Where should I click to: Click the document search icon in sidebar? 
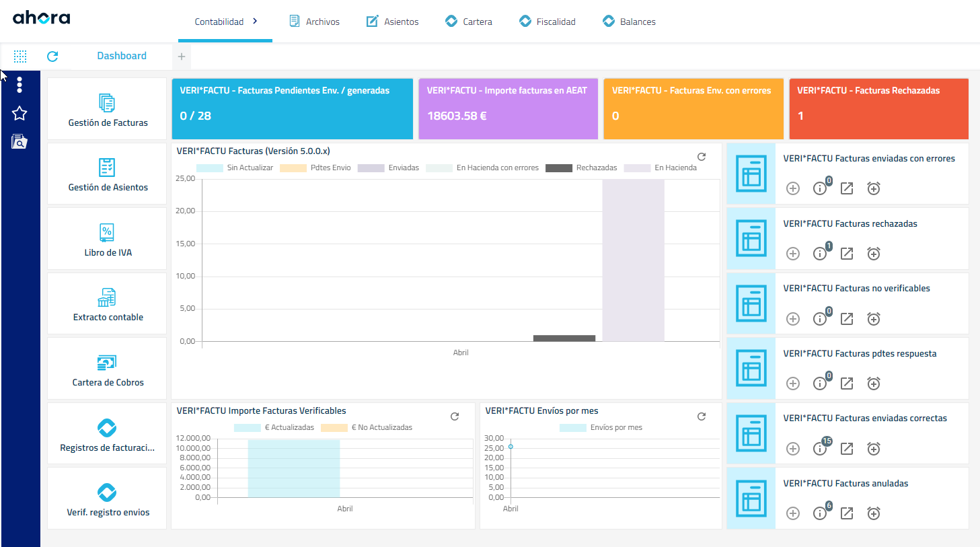[x=20, y=141]
